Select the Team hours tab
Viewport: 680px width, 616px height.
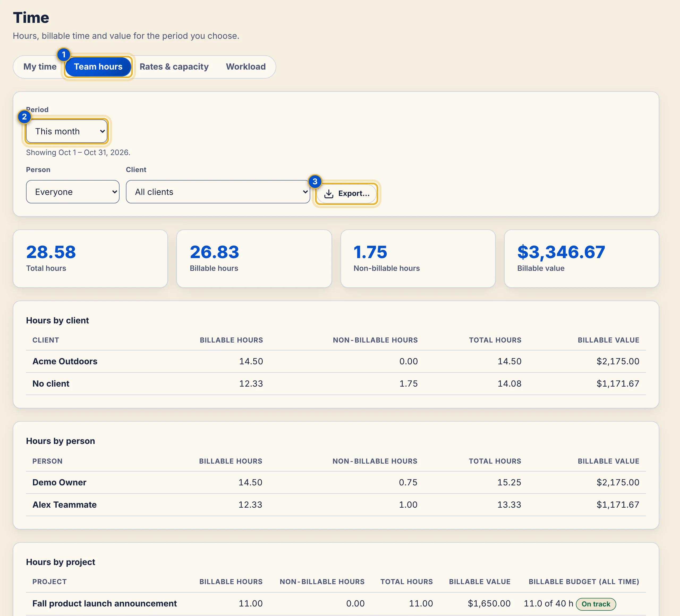coord(98,67)
